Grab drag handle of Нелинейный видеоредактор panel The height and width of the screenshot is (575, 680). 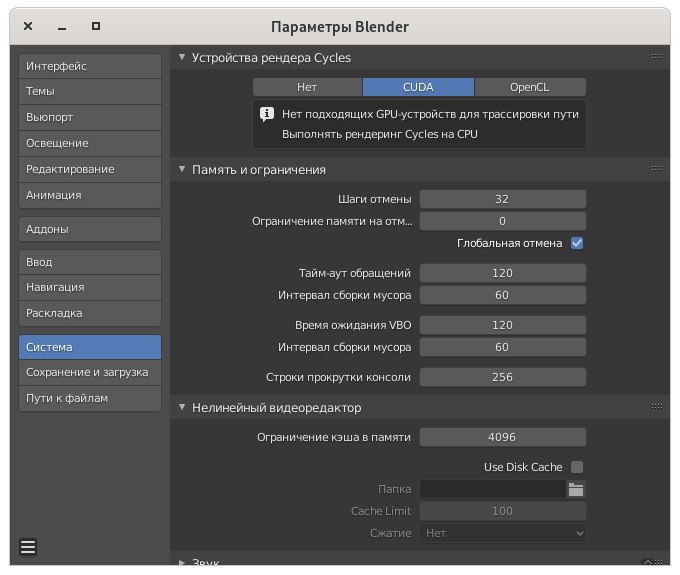point(657,407)
